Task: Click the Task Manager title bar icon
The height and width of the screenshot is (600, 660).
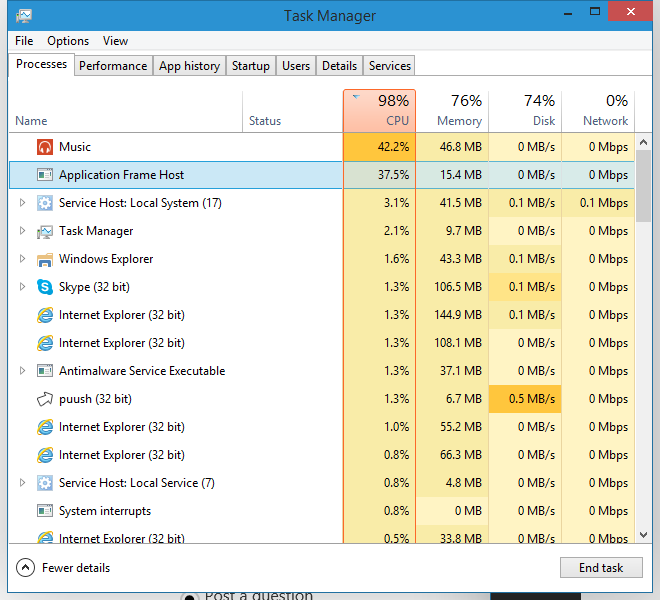Action: click(x=24, y=16)
